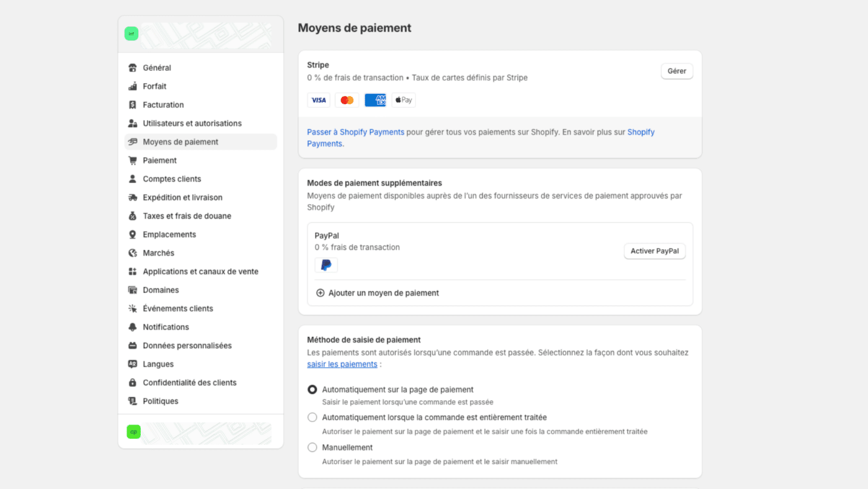Click Ajouter un moyen de paiement text
Image resolution: width=868 pixels, height=489 pixels.
tap(384, 293)
